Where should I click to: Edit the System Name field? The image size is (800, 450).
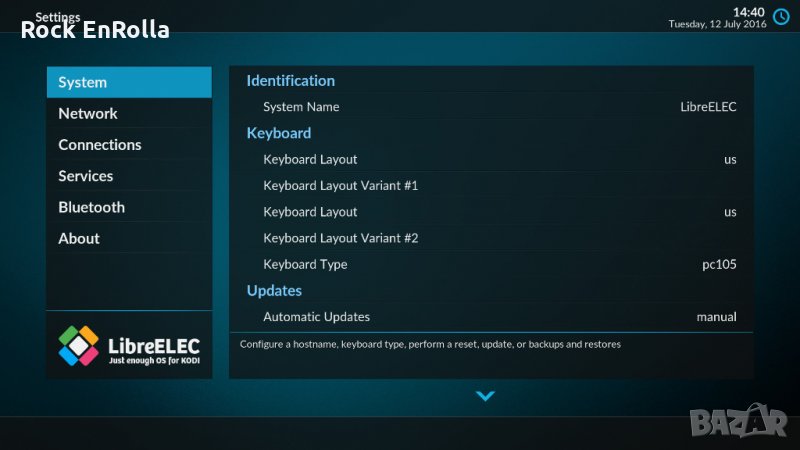point(491,107)
